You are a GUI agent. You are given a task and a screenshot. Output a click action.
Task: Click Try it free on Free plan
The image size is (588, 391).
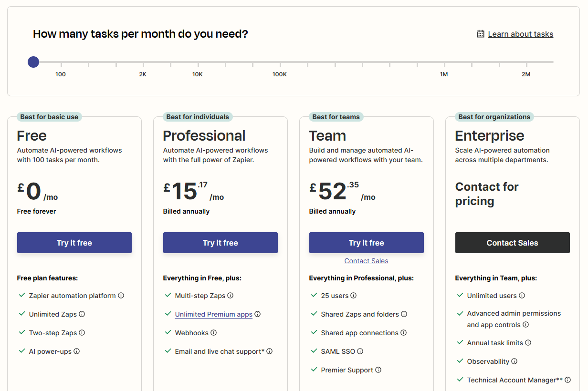coord(74,243)
